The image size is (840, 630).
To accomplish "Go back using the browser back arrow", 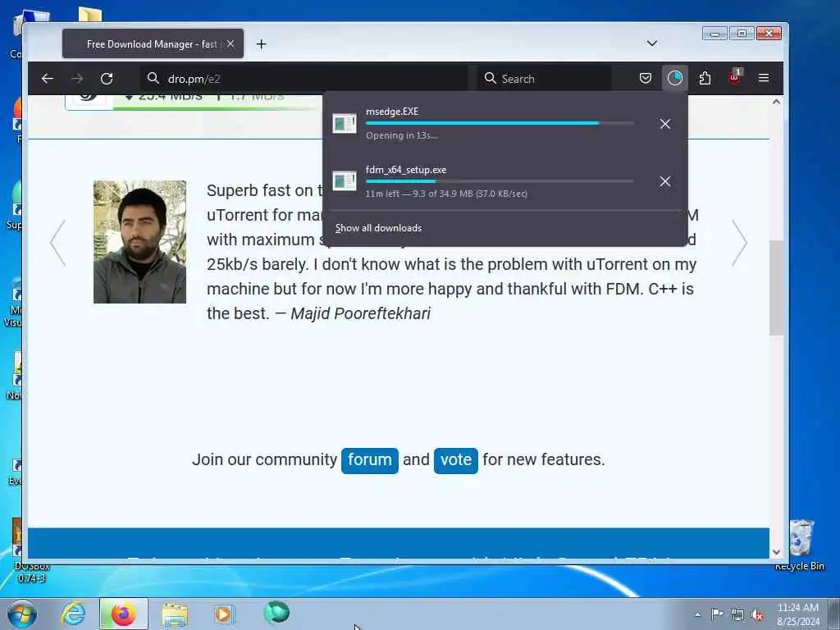I will pyautogui.click(x=47, y=79).
